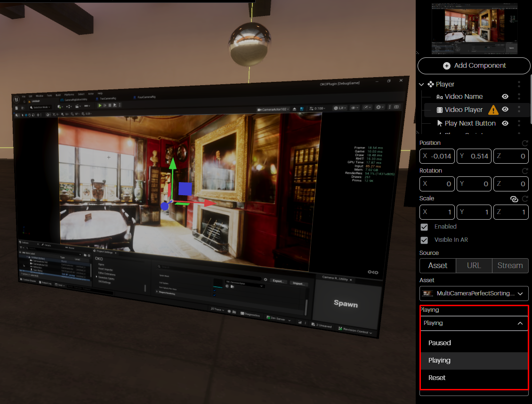Edit the Rotation Y field
The image size is (532, 404).
pyautogui.click(x=474, y=184)
